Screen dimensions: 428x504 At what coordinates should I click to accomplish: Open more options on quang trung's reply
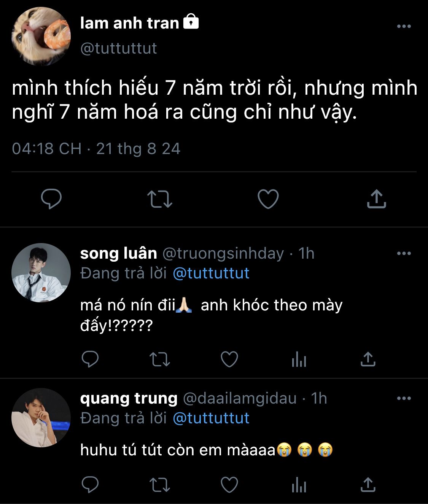[x=404, y=398]
